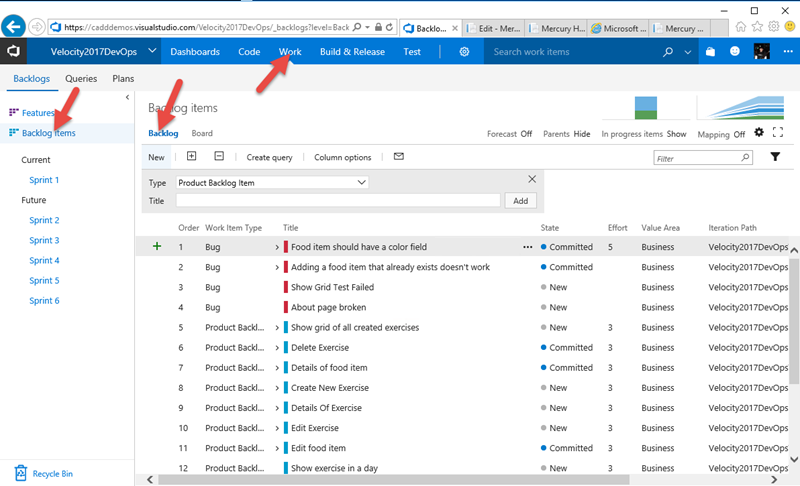The height and width of the screenshot is (486, 800).
Task: Click the browser back arrow button
Action: [14, 26]
